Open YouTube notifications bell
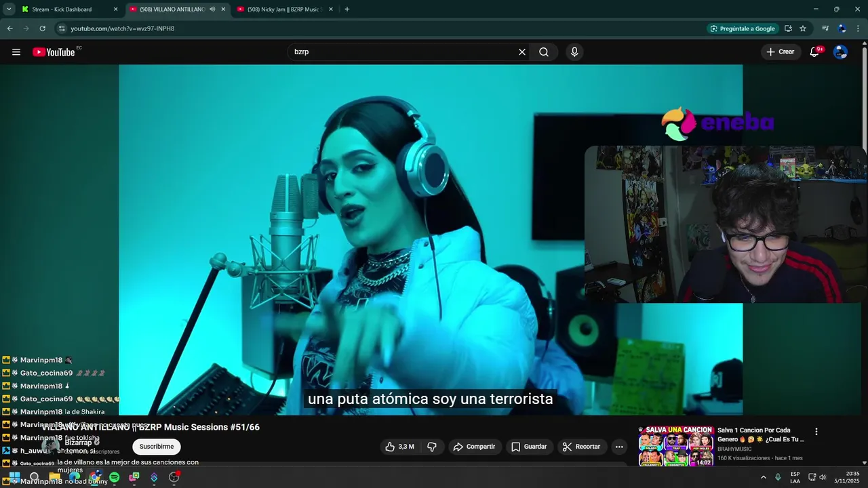Image resolution: width=868 pixels, height=488 pixels. [815, 52]
